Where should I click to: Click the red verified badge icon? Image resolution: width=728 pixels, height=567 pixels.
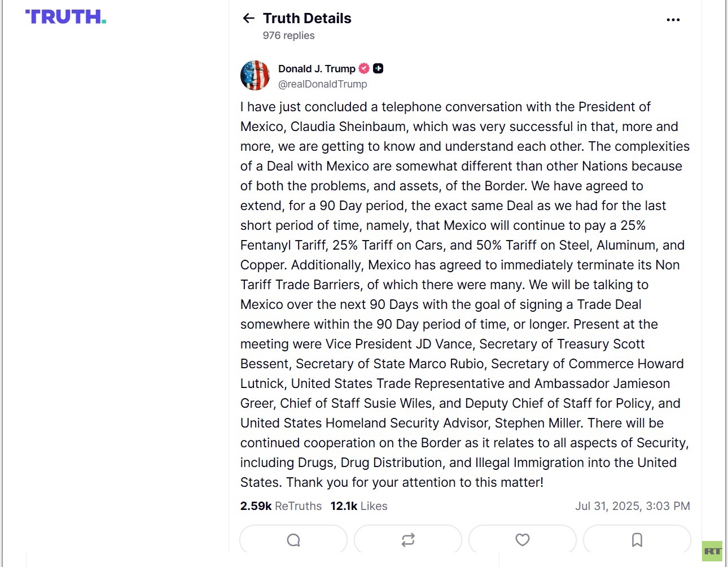tap(365, 68)
